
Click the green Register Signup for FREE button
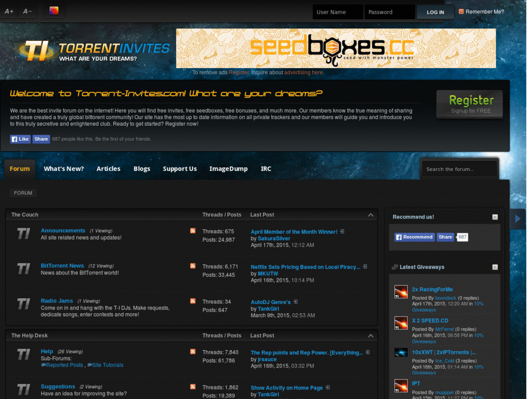tap(470, 104)
